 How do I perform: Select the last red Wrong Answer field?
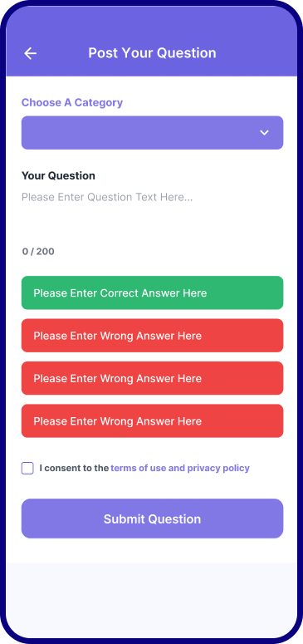[152, 421]
